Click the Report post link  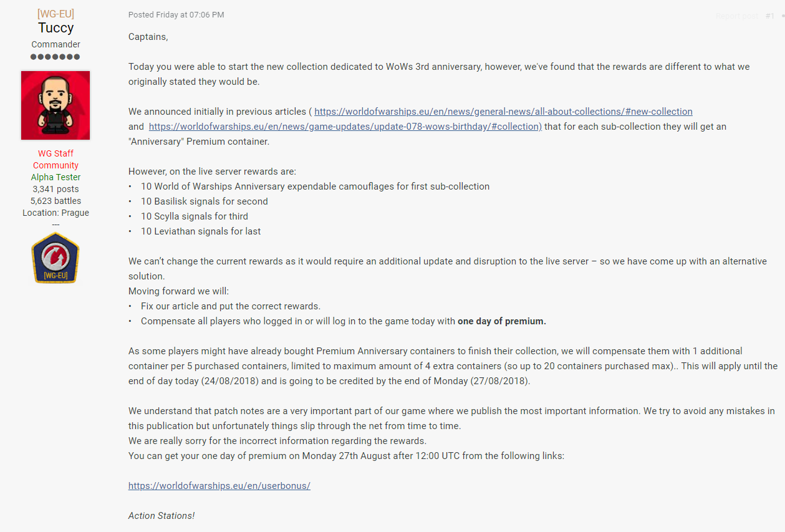tap(736, 16)
